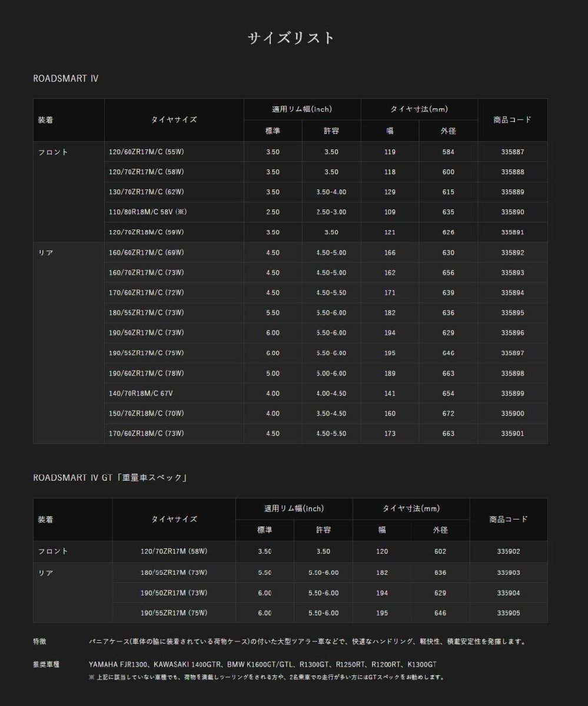Select tire size 150/70ZR18M/C (70W)

tap(147, 413)
